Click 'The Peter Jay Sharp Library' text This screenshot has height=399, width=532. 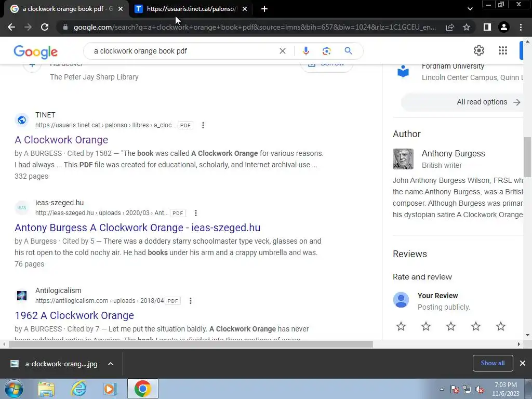[95, 77]
